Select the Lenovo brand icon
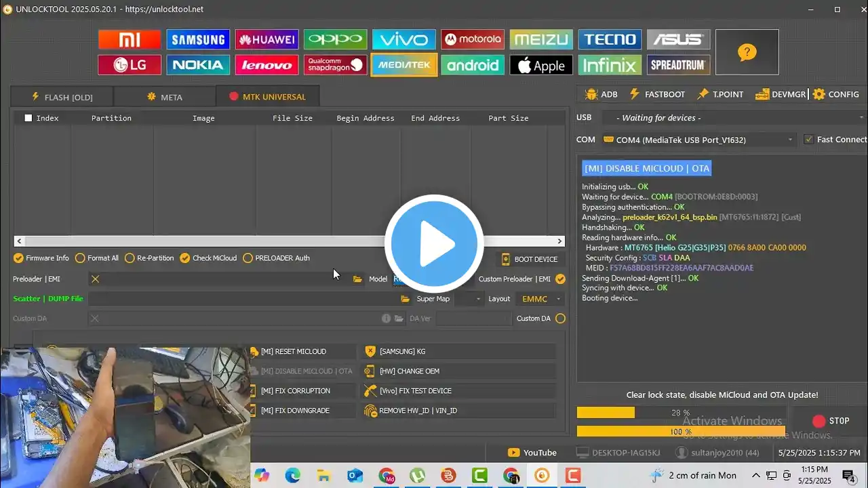The height and width of the screenshot is (488, 868). click(267, 65)
